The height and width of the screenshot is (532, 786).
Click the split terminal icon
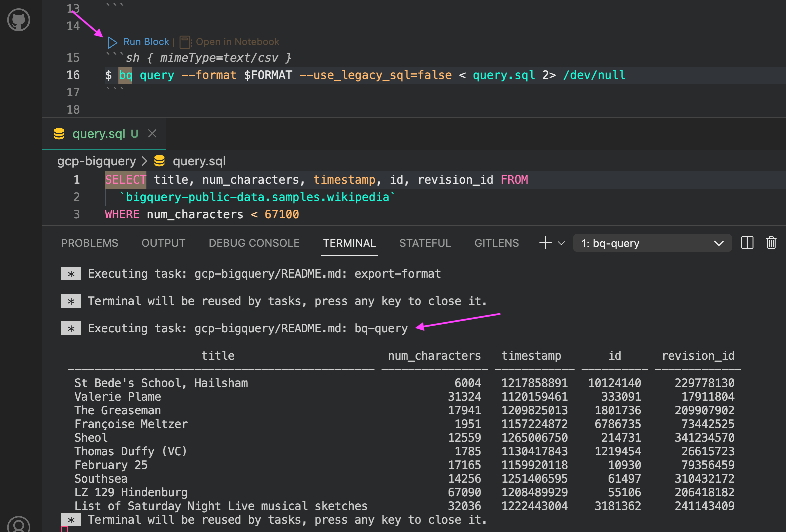(747, 243)
